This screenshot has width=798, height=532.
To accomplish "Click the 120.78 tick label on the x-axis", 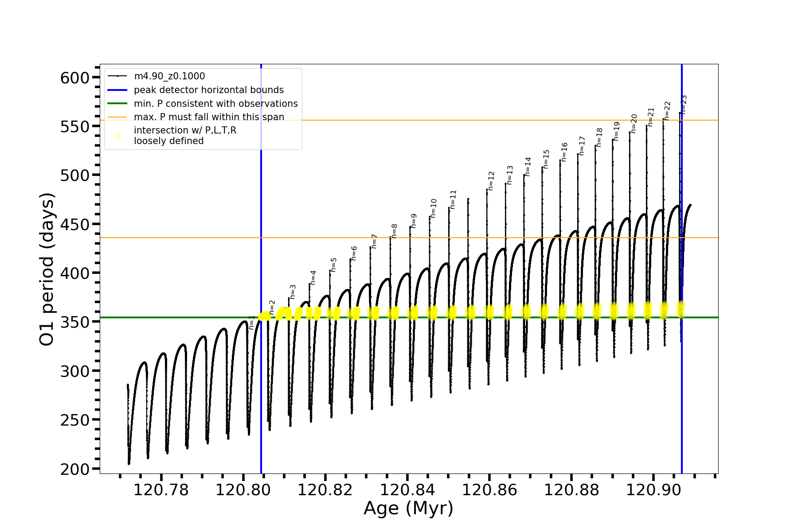I will pyautogui.click(x=161, y=490).
